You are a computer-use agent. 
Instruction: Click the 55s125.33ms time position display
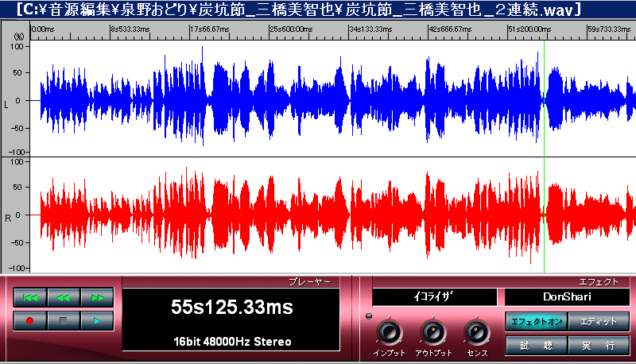[232, 306]
